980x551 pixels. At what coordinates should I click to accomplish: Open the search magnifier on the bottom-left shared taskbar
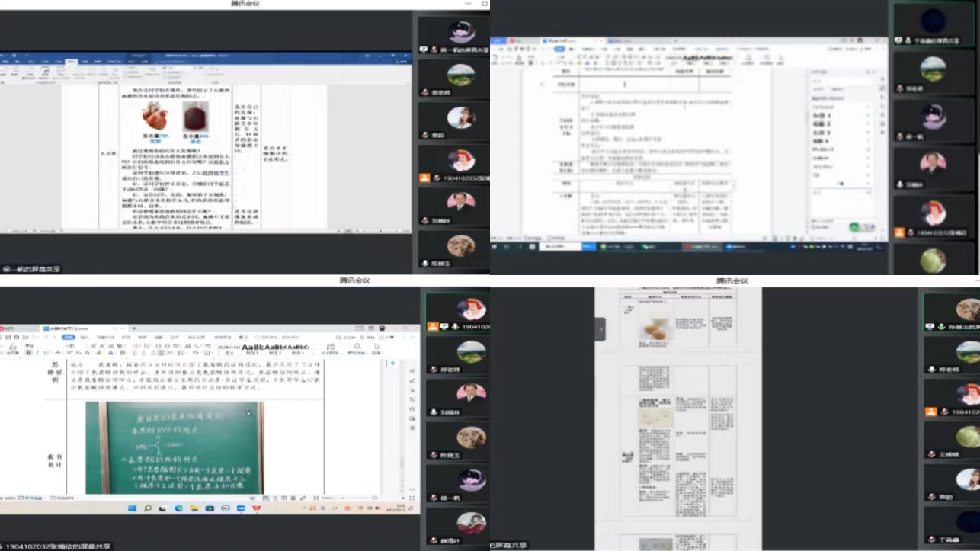(147, 508)
